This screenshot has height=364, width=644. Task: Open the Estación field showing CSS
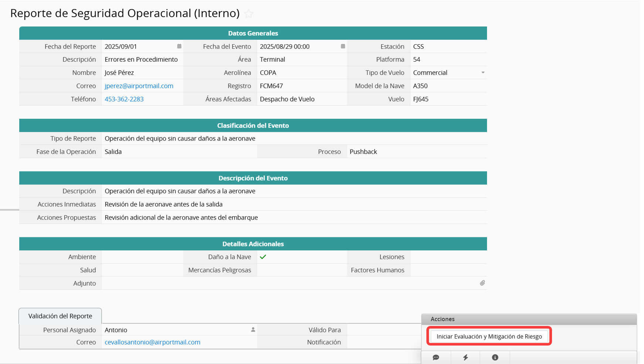coord(448,47)
